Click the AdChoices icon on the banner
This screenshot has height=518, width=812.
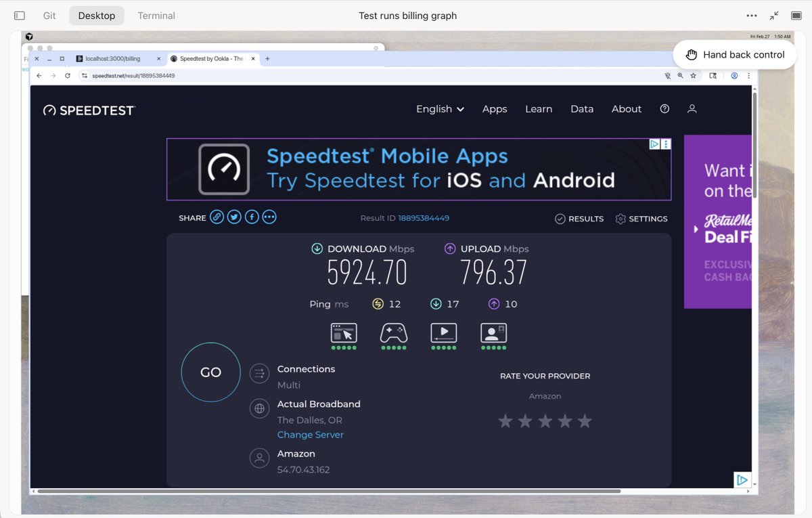[654, 144]
